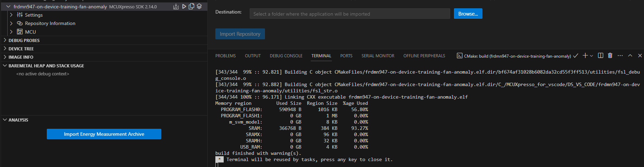Viewport: 644px width, 167px height.
Task: Click the Destination folder input field
Action: [350, 14]
